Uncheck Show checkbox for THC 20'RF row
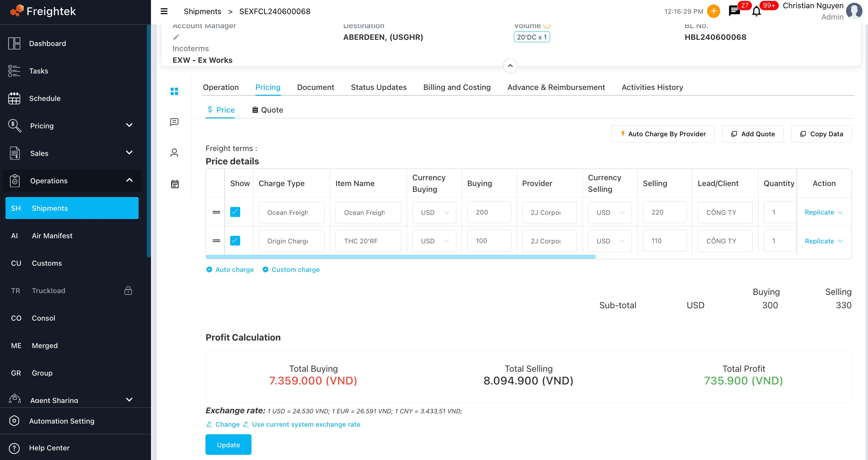 (x=235, y=241)
